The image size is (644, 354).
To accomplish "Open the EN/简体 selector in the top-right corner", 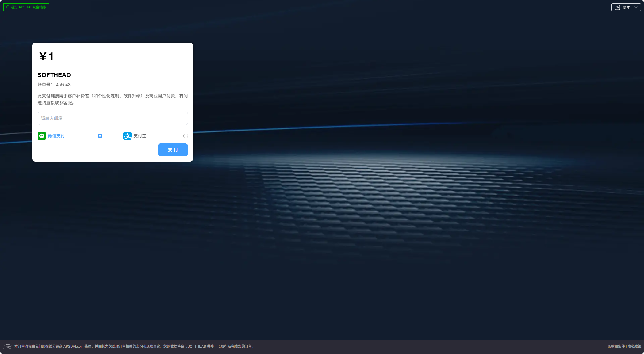I will coord(626,7).
